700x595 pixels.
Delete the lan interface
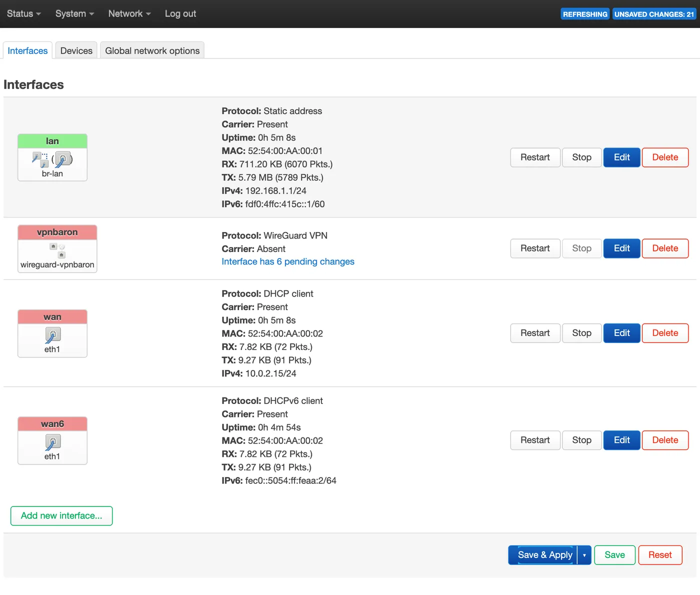pyautogui.click(x=665, y=157)
